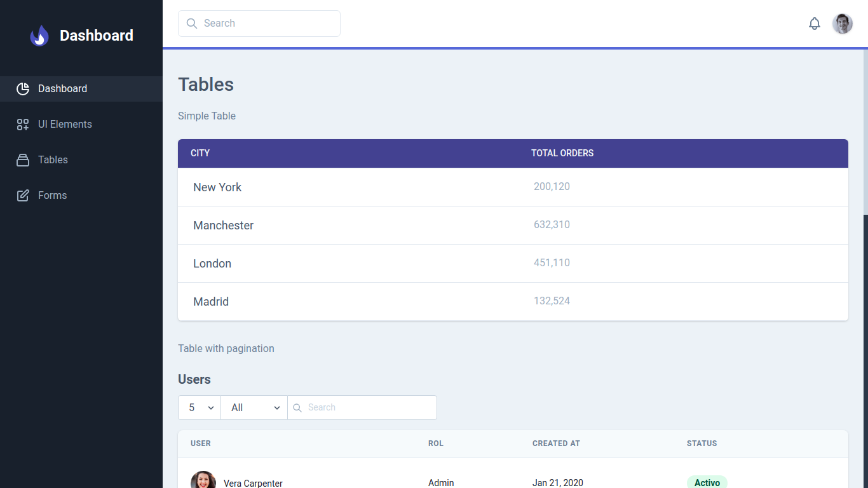Click the Activo status badge

pos(707,482)
